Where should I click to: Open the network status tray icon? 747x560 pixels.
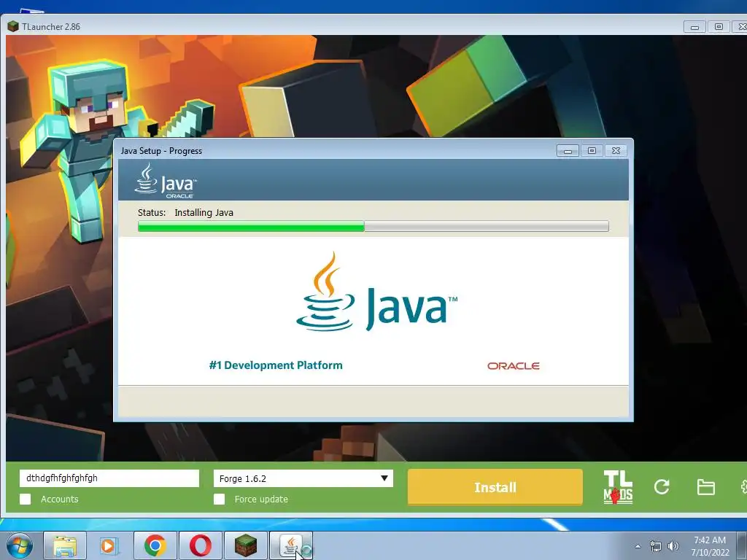[x=656, y=546]
